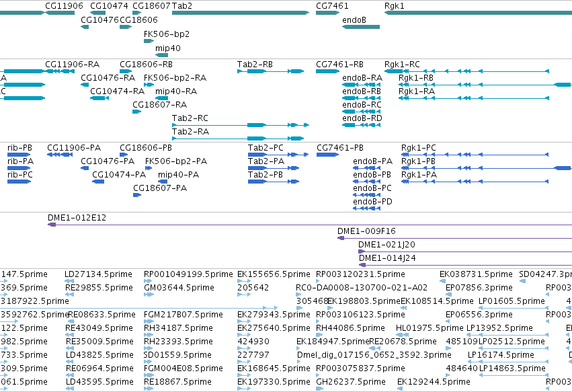
Task: Select the CG18607-RA transcript label
Action: coord(160,105)
